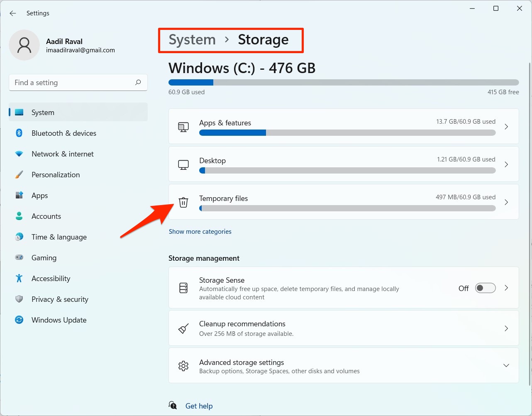Open Privacy & security settings section
Screen dimensions: 532x416
pos(60,299)
